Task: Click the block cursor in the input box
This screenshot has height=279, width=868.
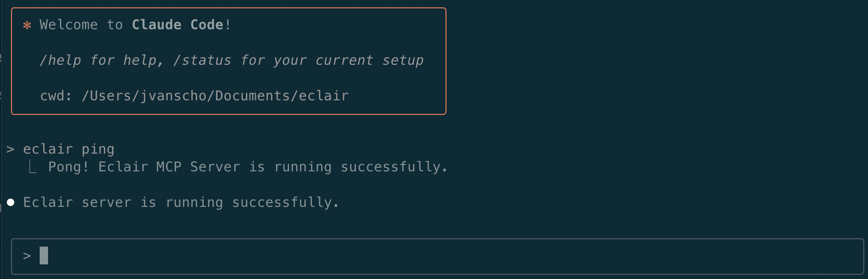Action: 44,255
